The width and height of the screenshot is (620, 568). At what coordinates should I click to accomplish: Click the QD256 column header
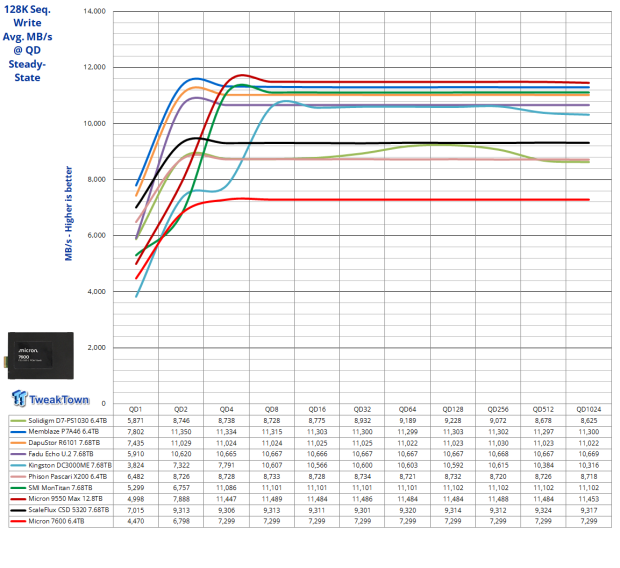click(498, 409)
